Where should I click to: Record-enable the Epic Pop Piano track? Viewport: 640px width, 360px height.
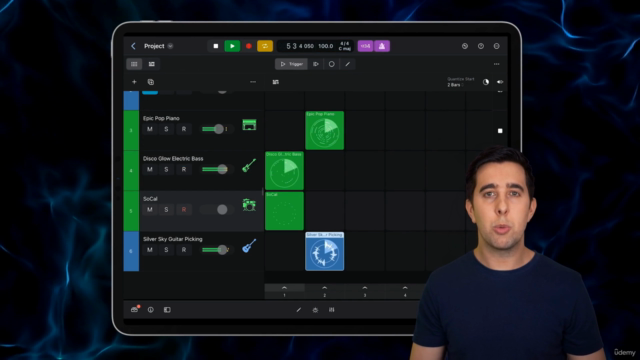tap(184, 129)
